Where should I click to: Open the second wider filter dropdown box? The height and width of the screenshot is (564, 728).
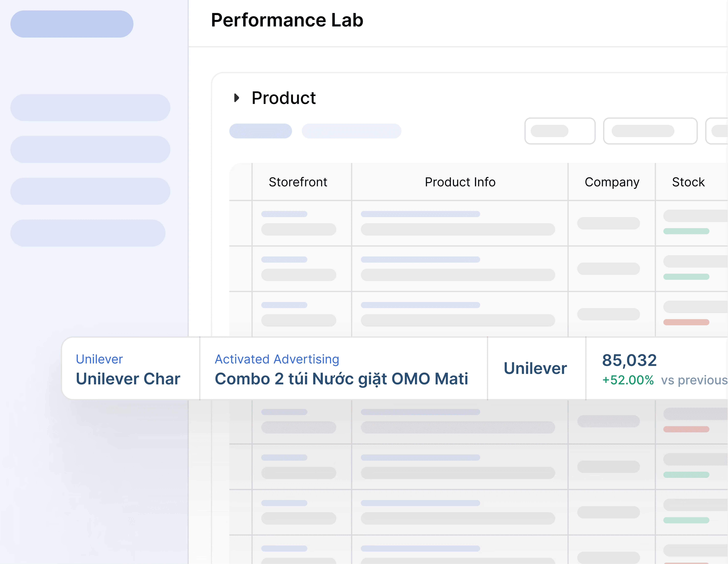(650, 131)
